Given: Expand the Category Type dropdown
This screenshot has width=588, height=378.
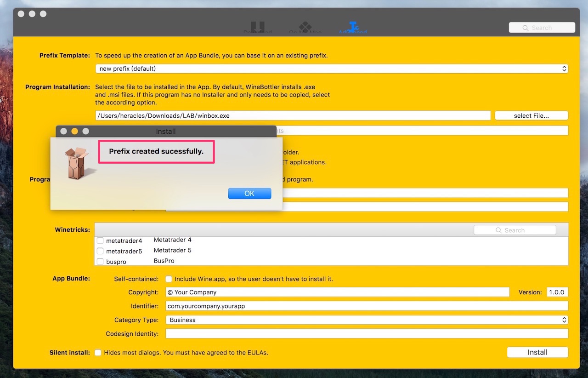Looking at the screenshot, I should click(x=367, y=320).
